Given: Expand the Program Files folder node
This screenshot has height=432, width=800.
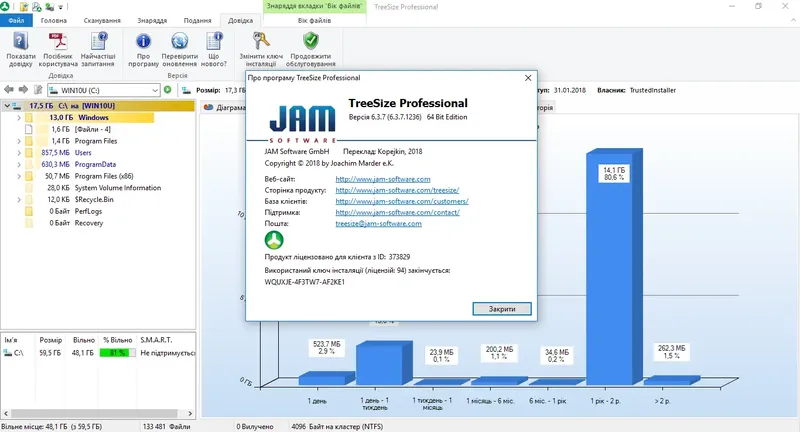Looking at the screenshot, I should 19,141.
